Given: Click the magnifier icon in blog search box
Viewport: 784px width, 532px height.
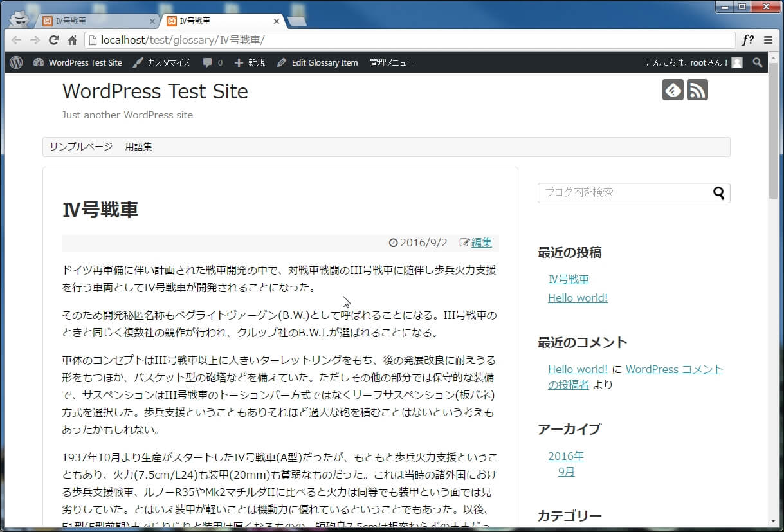Looking at the screenshot, I should tap(718, 193).
